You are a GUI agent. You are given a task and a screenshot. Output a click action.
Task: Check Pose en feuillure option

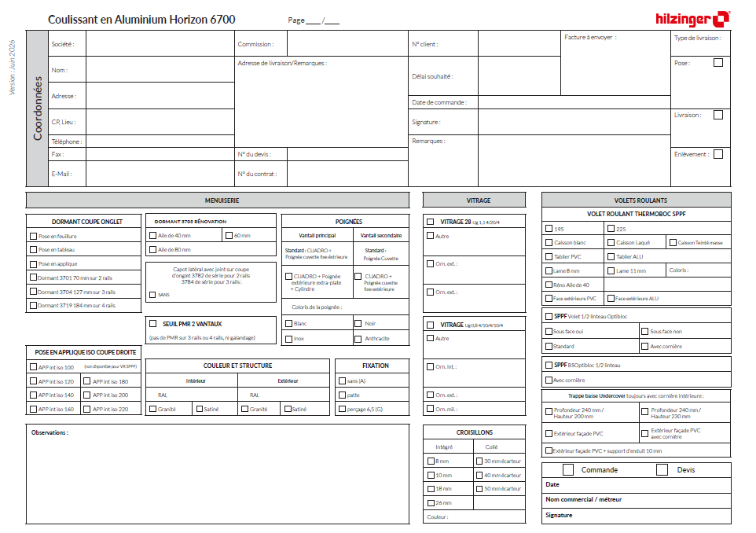[x=33, y=237]
